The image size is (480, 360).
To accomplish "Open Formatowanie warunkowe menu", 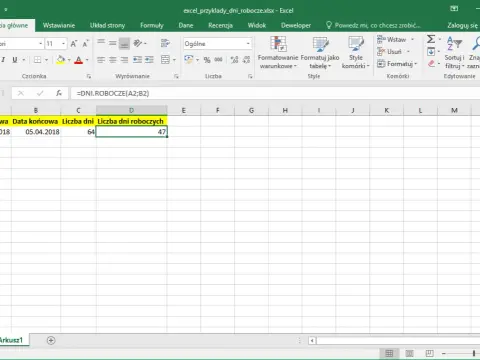I will coord(278,52).
